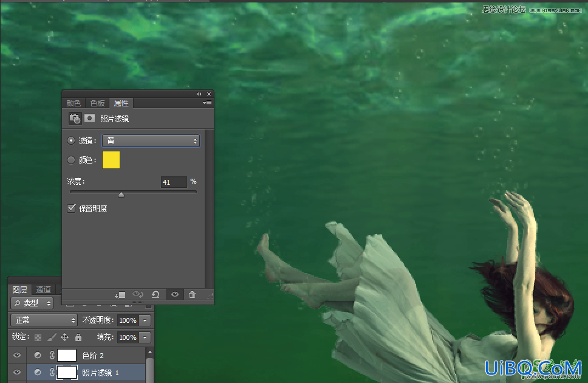Click the mask icon in Properties header

[89, 119]
